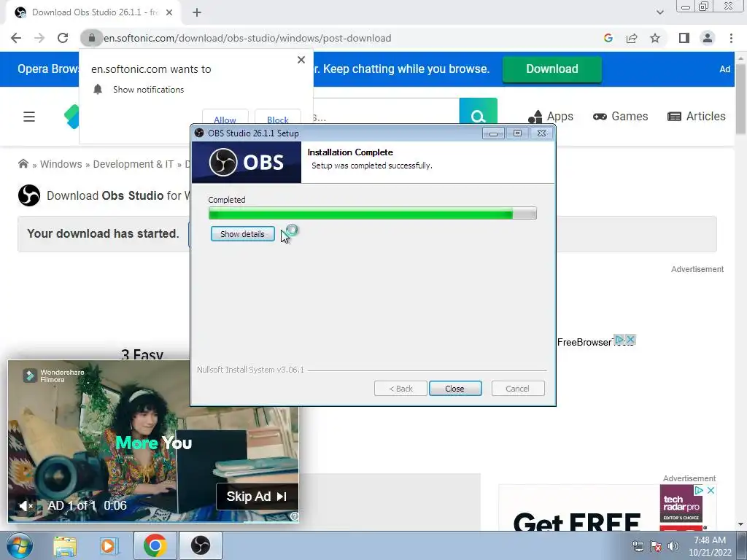Open the Apps section
The height and width of the screenshot is (560, 747).
[x=550, y=116]
